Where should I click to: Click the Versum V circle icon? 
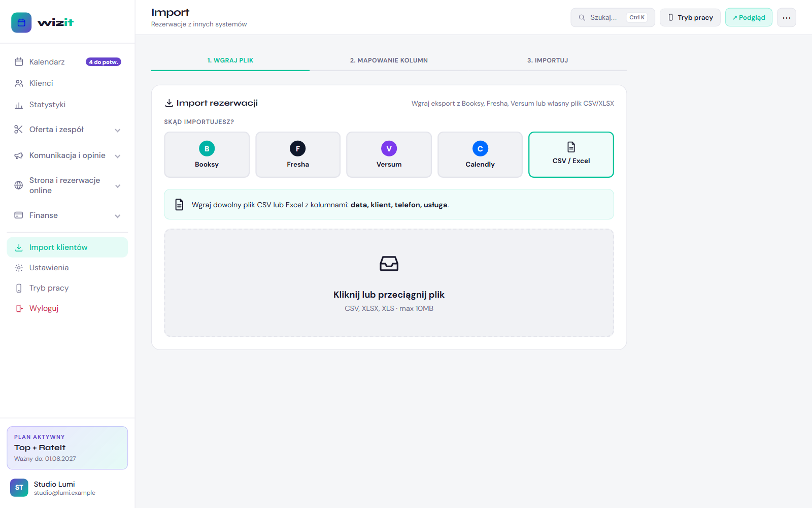(x=389, y=148)
